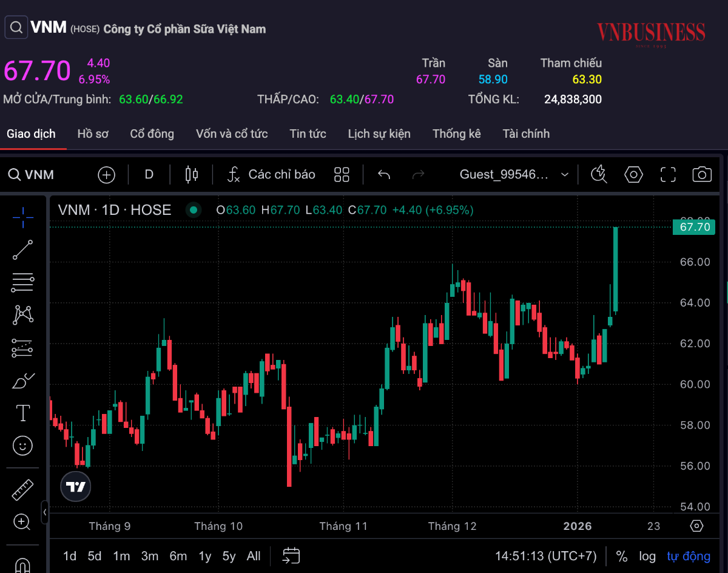The width and height of the screenshot is (728, 573).
Task: Toggle log scale on price axis
Action: pos(647,556)
